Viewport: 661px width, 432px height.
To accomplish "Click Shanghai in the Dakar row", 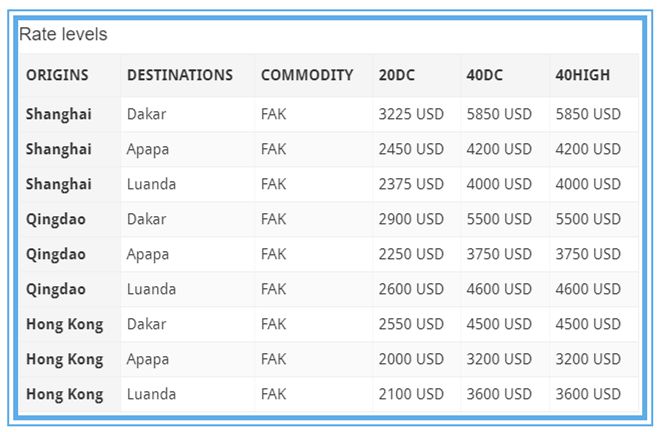I will pos(59,114).
